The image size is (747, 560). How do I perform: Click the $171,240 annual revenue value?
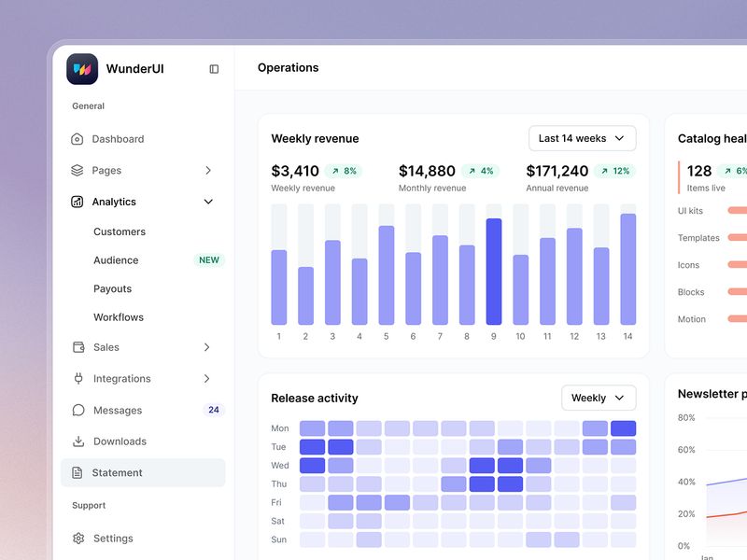(x=557, y=171)
